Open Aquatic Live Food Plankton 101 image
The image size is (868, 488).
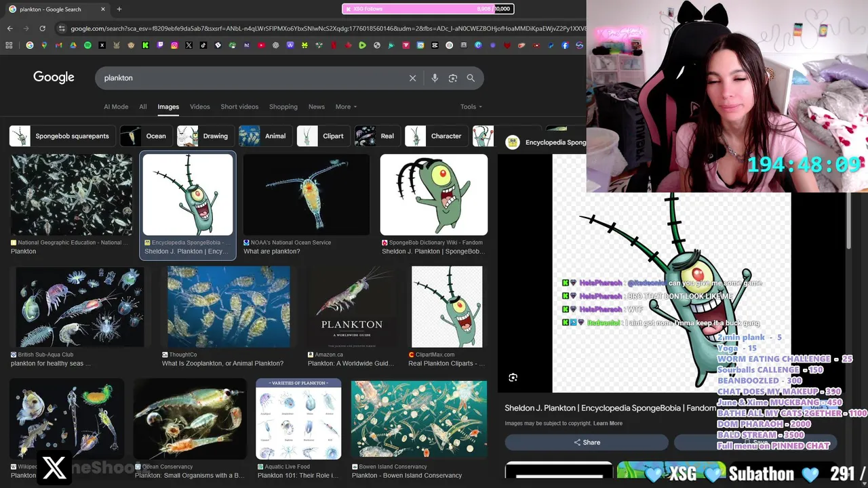[x=298, y=419]
